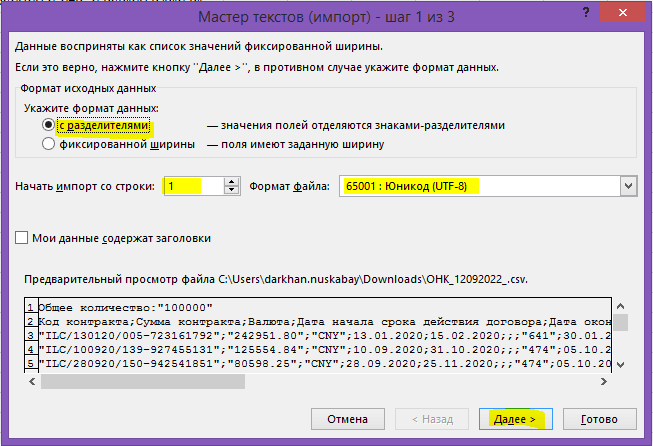Close the Мастер текстов dialog
This screenshot has width=653, height=446.
[627, 13]
